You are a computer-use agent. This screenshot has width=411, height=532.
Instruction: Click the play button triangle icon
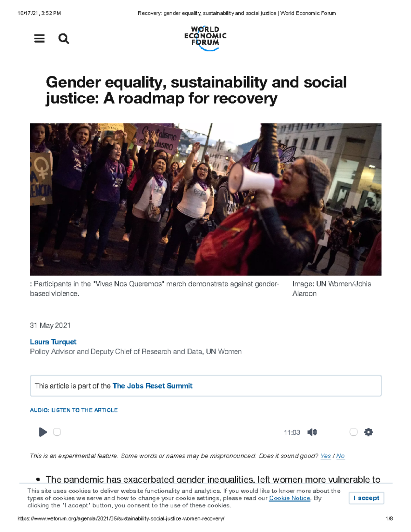point(43,432)
